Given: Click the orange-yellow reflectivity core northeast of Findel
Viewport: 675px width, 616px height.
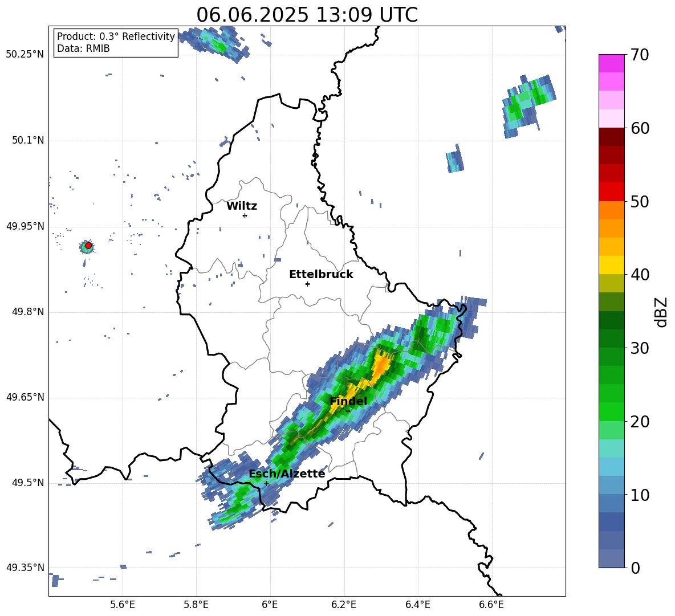Looking at the screenshot, I should coord(380,364).
